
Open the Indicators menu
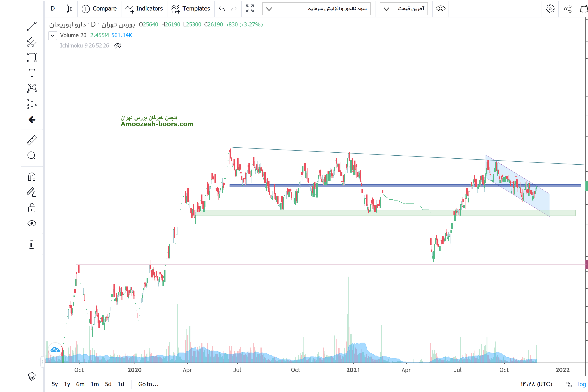pyautogui.click(x=144, y=9)
